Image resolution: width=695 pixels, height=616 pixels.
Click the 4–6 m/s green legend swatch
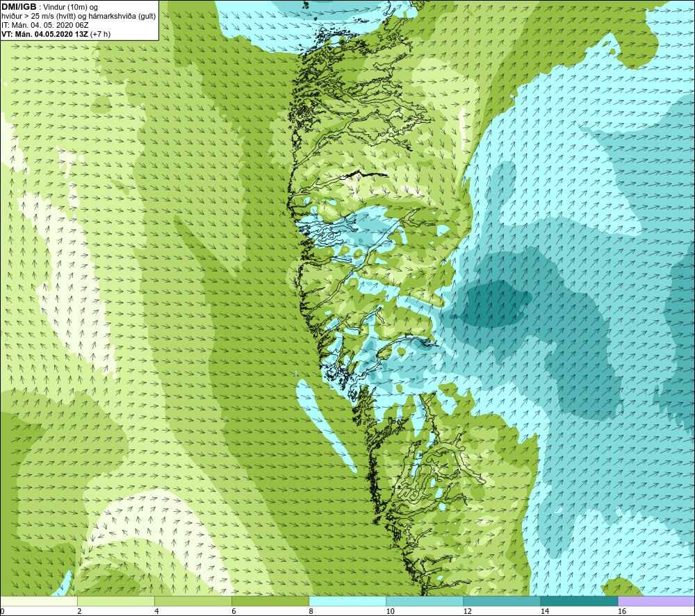pyautogui.click(x=193, y=601)
